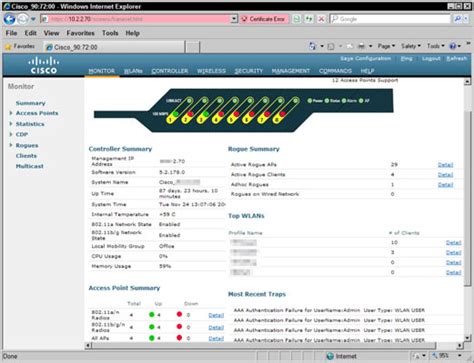Click Save Configuration link

point(365,58)
